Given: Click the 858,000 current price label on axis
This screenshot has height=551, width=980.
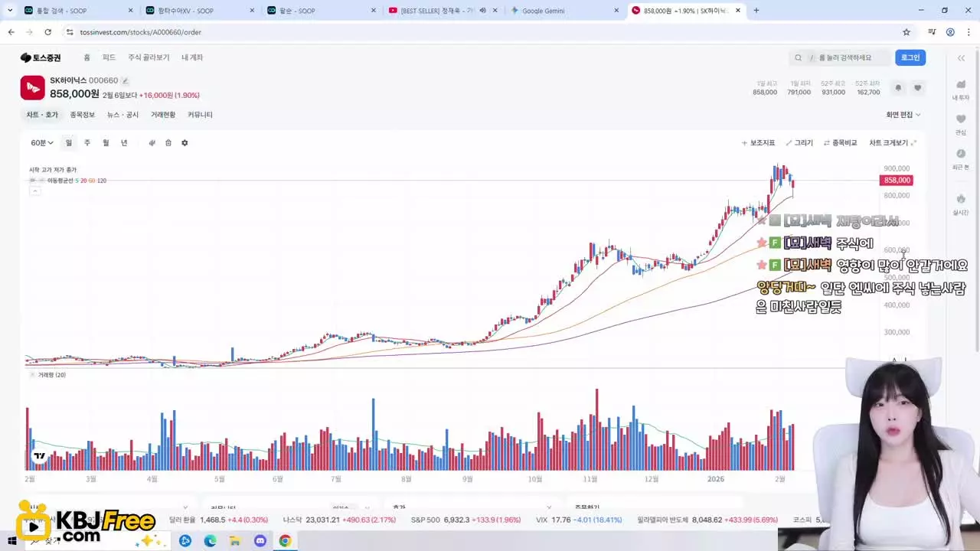Looking at the screenshot, I should pyautogui.click(x=897, y=181).
